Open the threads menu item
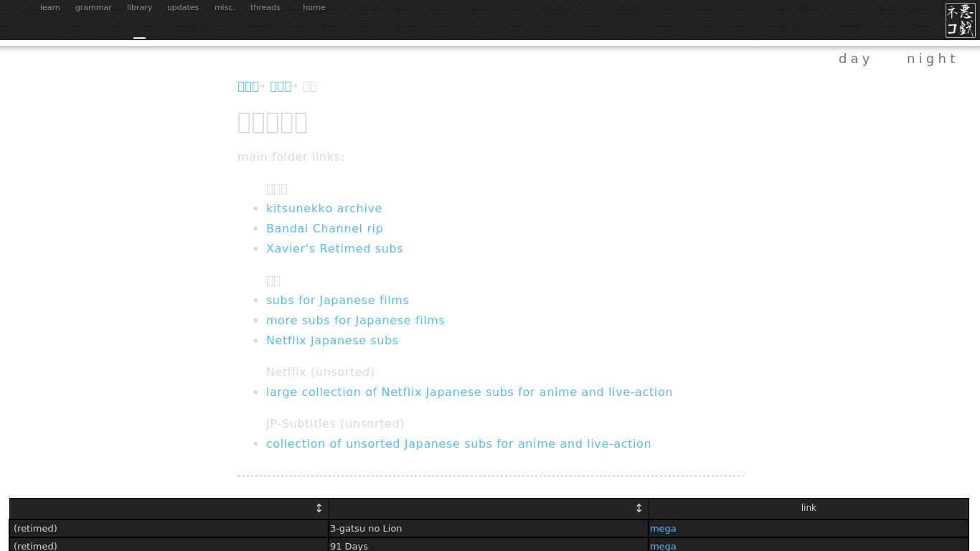Screen dimensions: 980x551 coord(265,8)
